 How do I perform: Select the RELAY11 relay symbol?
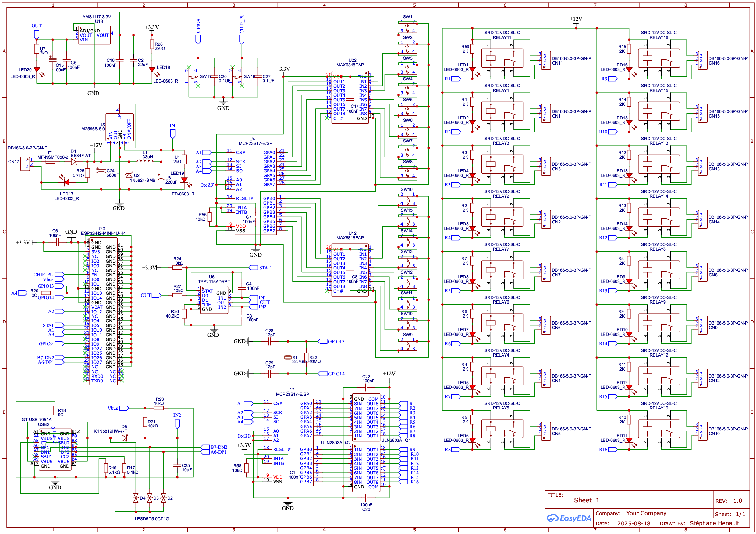pos(502,58)
